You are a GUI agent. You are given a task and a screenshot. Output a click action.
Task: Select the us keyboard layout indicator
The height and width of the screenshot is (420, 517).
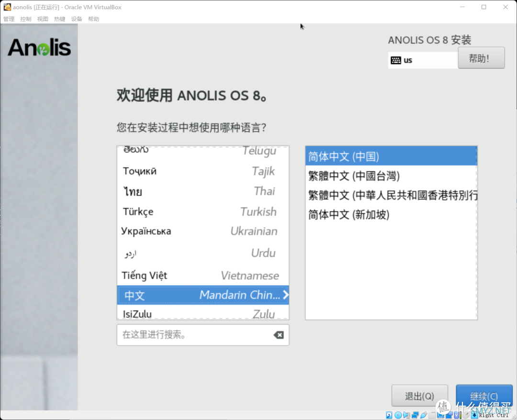pos(423,60)
